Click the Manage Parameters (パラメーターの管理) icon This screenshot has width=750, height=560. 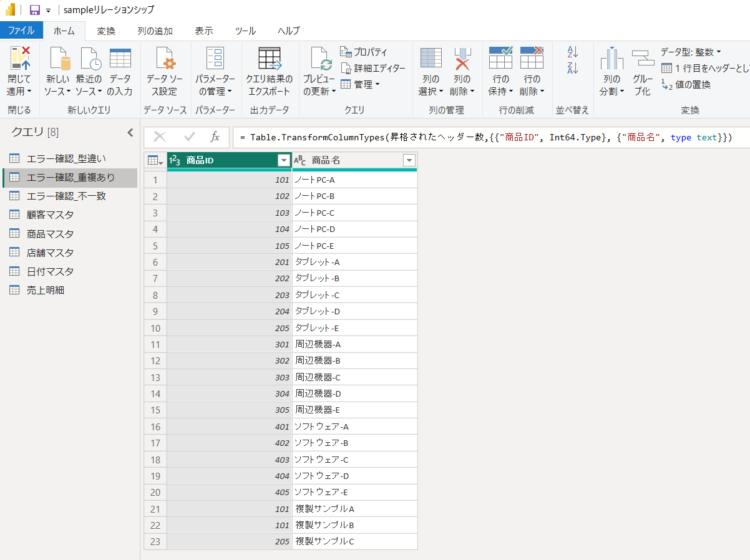(x=215, y=58)
